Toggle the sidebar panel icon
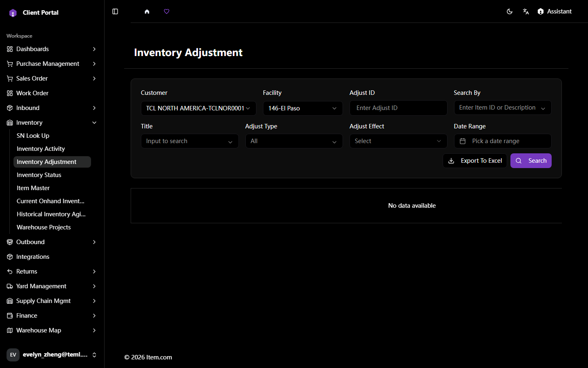 coord(115,11)
